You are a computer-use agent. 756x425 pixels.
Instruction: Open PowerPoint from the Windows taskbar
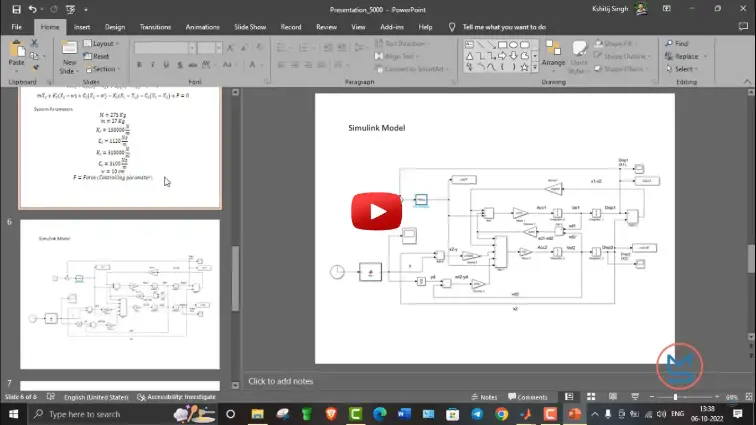574,413
